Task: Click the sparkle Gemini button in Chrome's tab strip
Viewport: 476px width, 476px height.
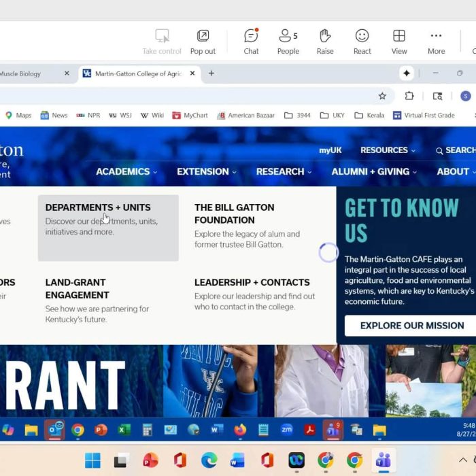Action: (x=407, y=73)
